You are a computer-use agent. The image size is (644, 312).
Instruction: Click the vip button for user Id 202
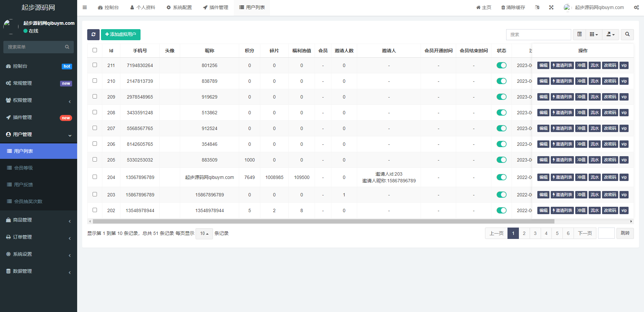click(624, 210)
